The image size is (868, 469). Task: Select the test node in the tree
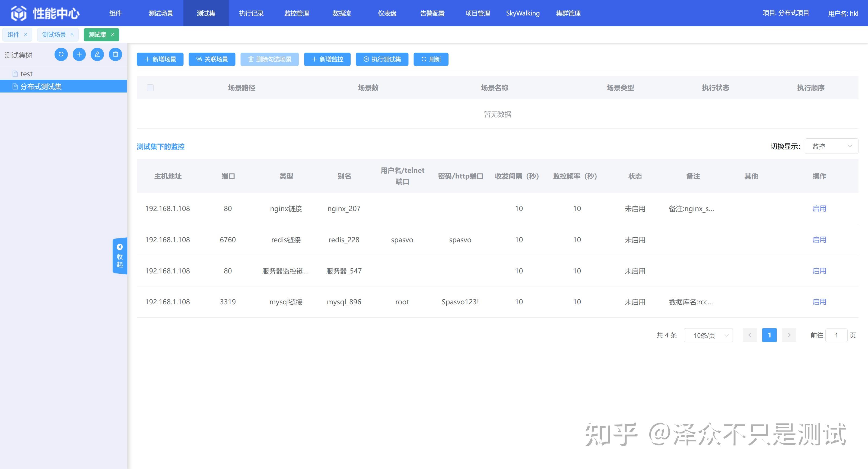click(26, 74)
